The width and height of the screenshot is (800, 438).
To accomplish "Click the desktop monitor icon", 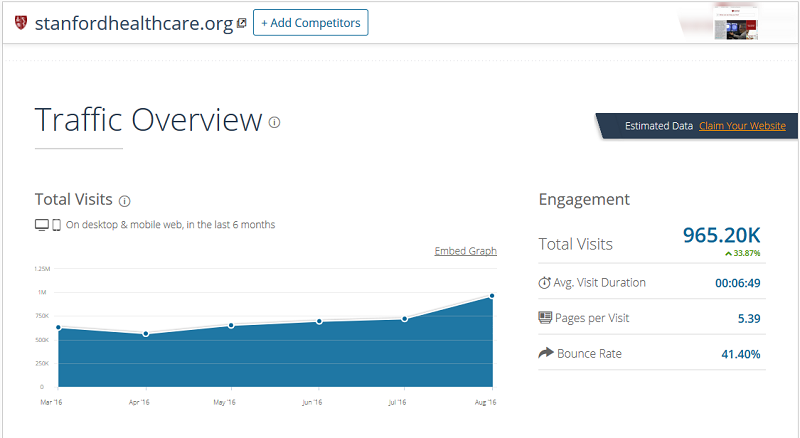I will [42, 225].
